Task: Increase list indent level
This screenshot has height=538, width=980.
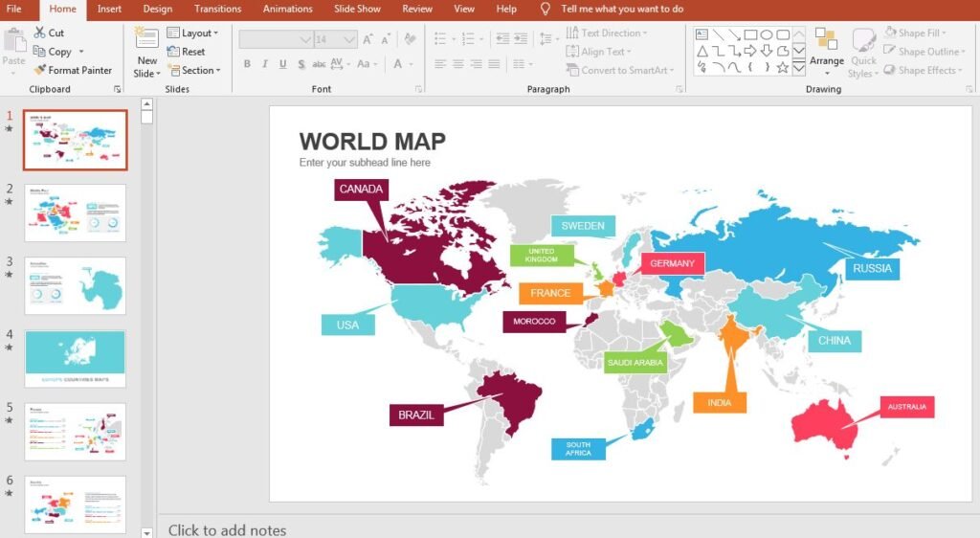Action: pyautogui.click(x=521, y=38)
